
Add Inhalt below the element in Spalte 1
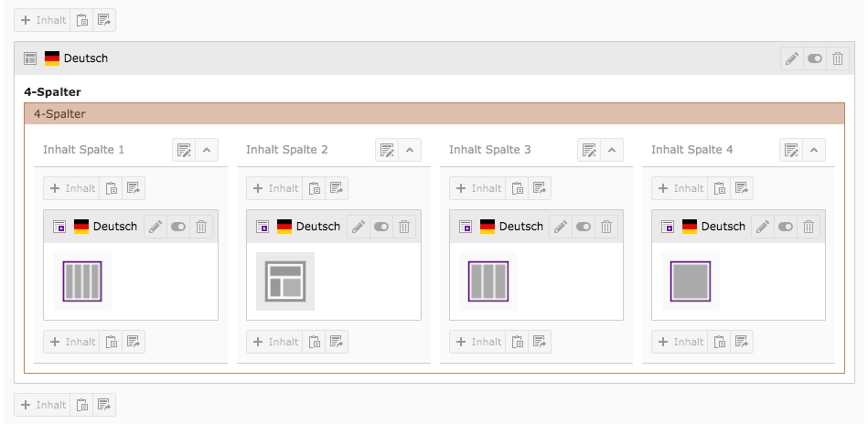(x=72, y=342)
